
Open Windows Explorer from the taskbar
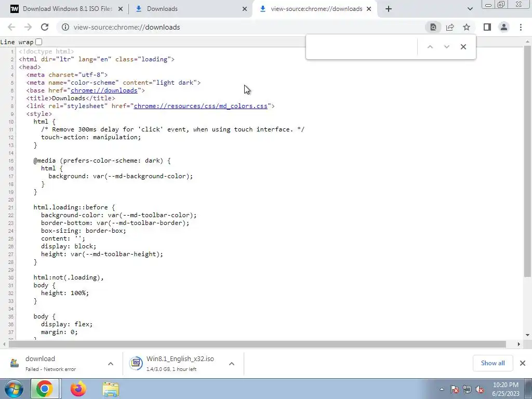coord(111,389)
